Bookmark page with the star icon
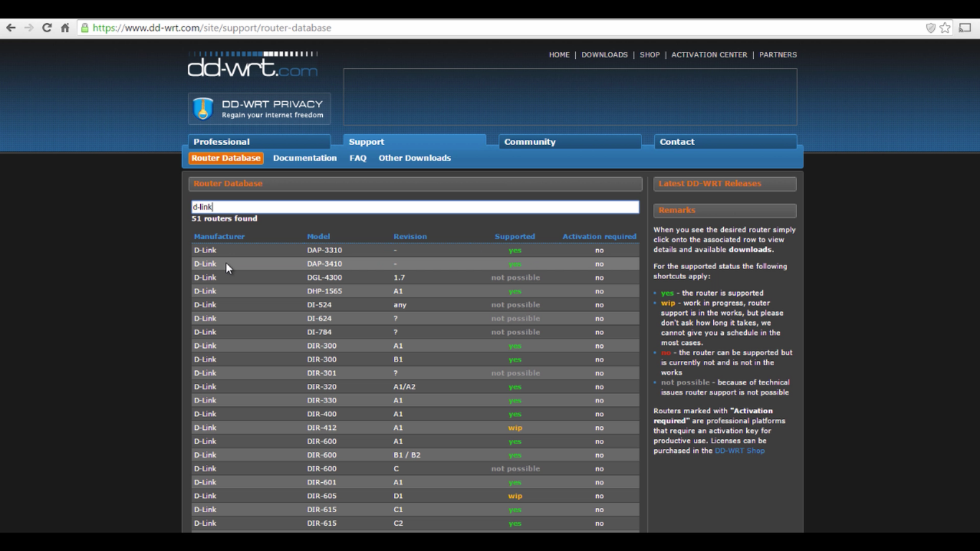Screen dimensions: 980x551 [x=945, y=28]
